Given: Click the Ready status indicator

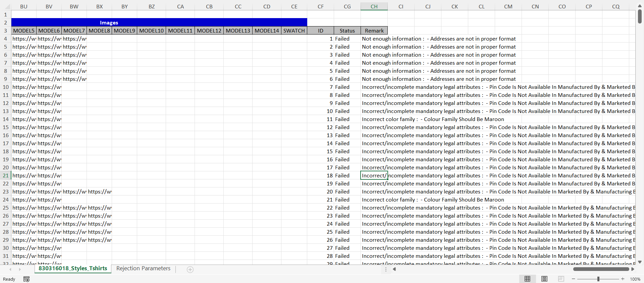Looking at the screenshot, I should point(9,279).
